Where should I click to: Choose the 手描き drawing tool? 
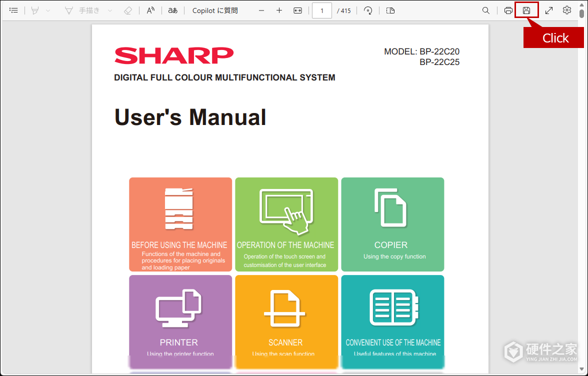pyautogui.click(x=82, y=10)
